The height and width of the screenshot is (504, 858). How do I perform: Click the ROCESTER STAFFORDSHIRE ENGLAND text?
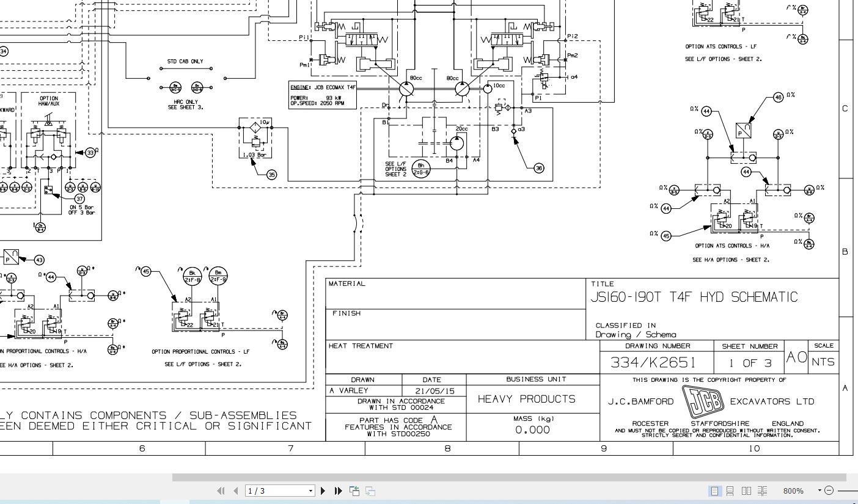pyautogui.click(x=718, y=423)
